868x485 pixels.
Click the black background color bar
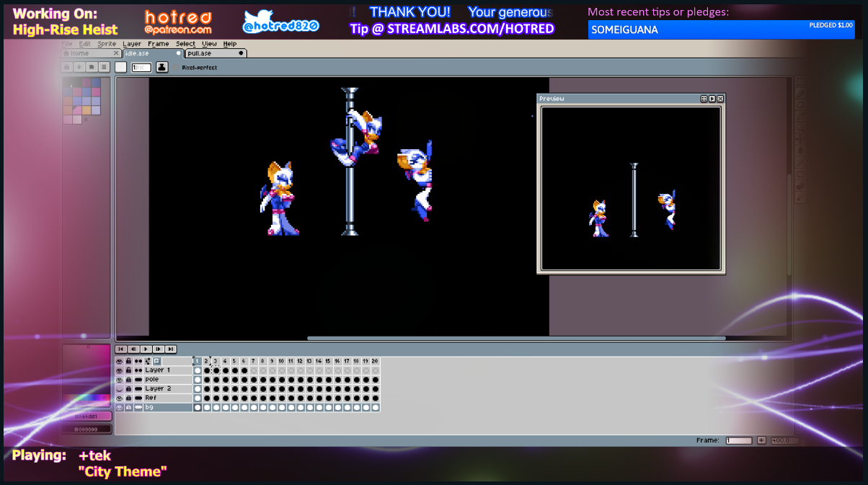pos(87,429)
